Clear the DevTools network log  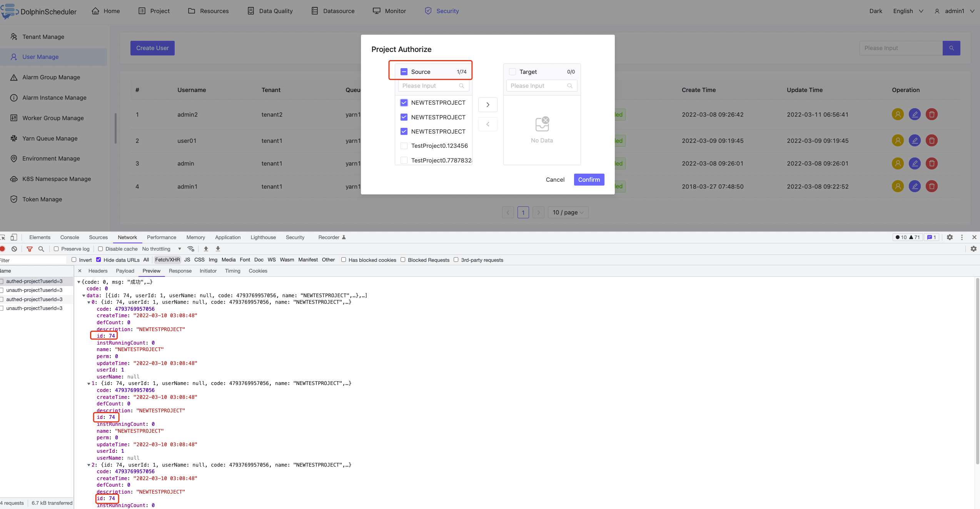point(14,249)
